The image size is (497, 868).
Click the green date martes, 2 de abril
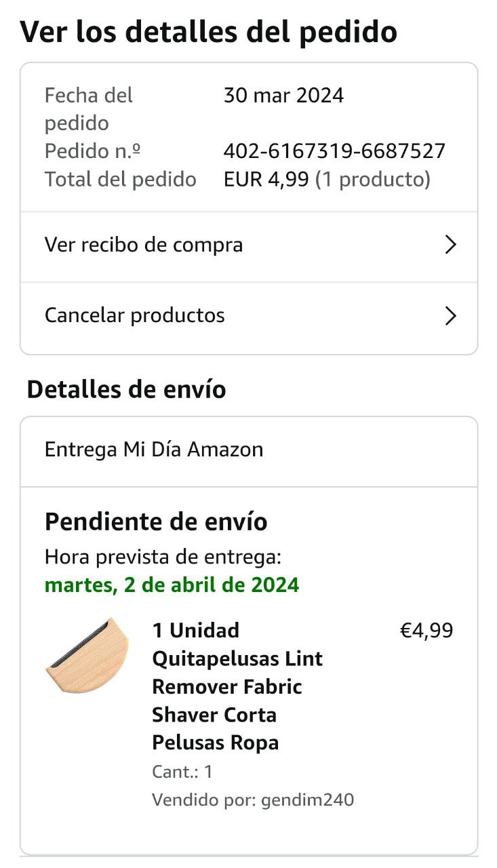coord(172,585)
